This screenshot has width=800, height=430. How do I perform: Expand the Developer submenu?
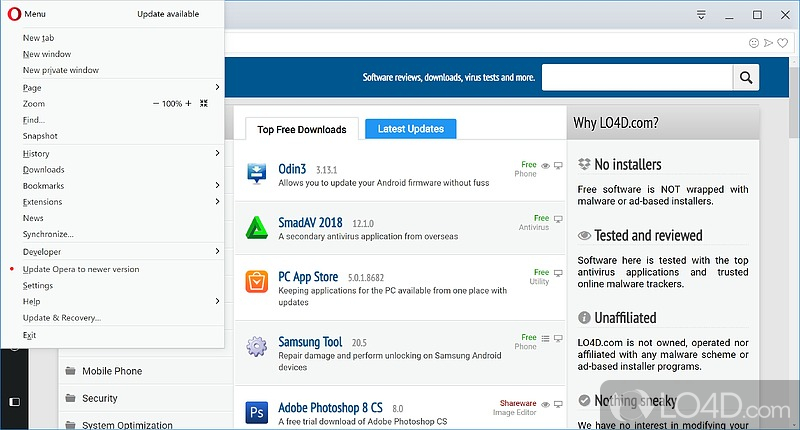42,252
